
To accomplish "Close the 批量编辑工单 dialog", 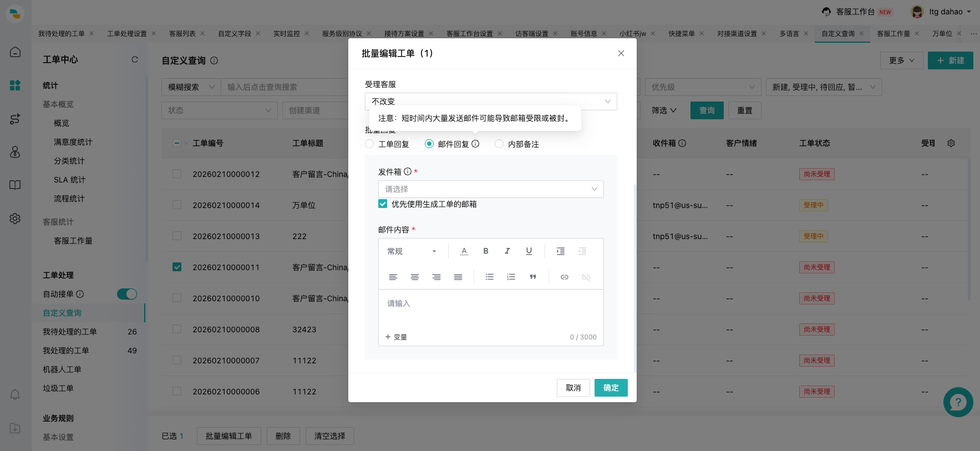I will pos(621,53).
